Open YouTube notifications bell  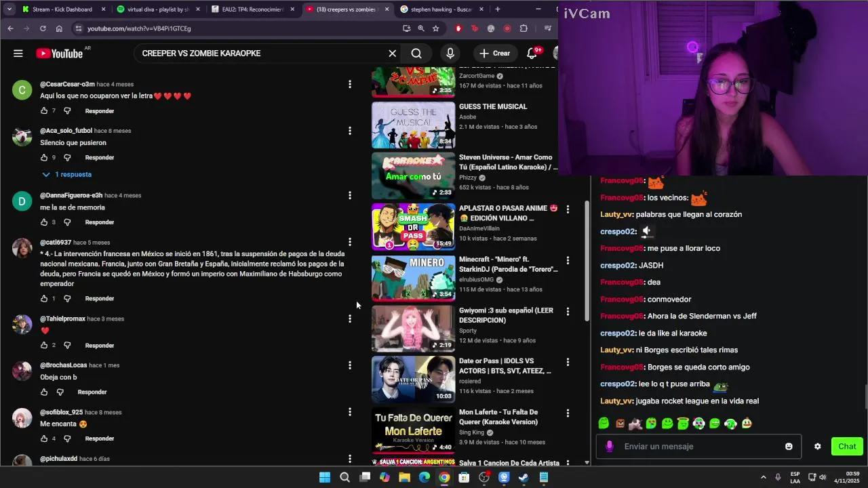(532, 54)
